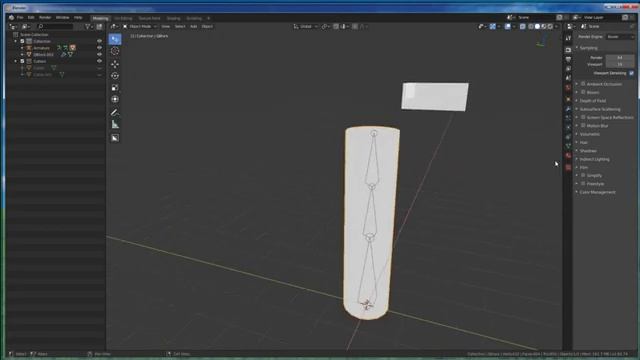This screenshot has height=360, width=640.
Task: Open Modifiers properties tab
Action: click(x=568, y=109)
